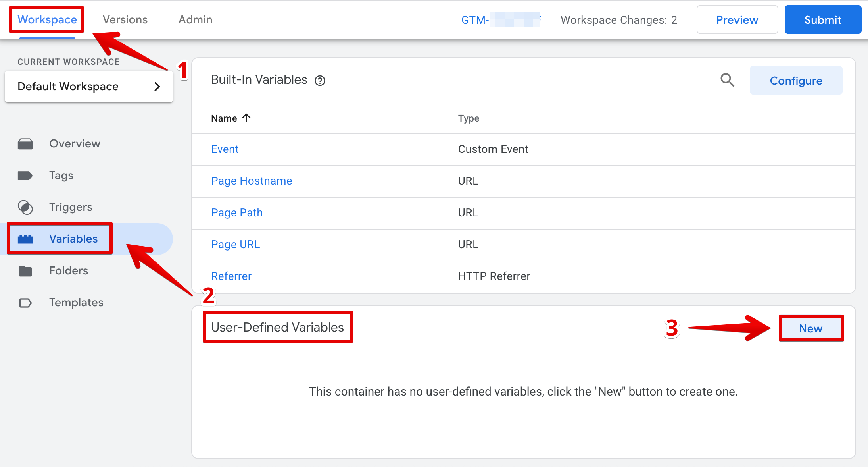Select the Workspace tab

pos(47,20)
